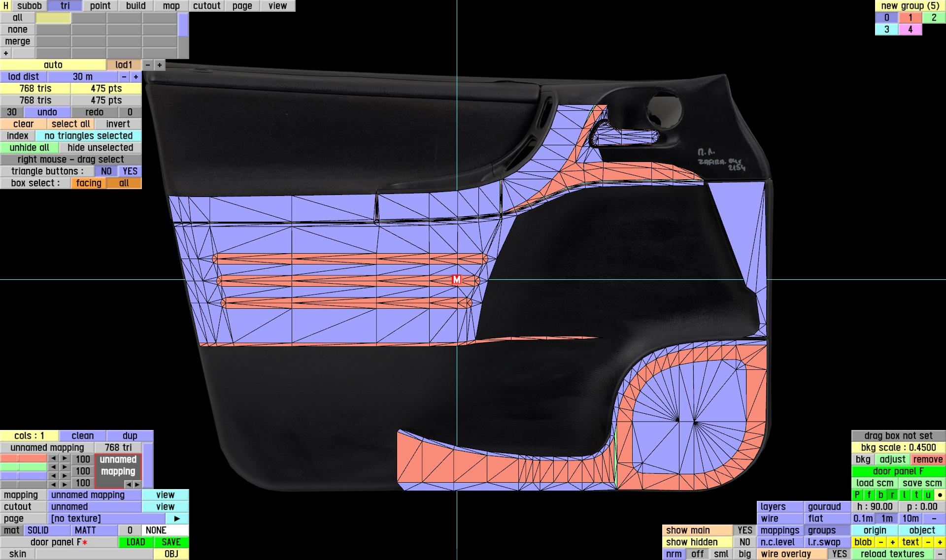Toggle show main YES button
Screen dimensions: 946x560
(744, 530)
